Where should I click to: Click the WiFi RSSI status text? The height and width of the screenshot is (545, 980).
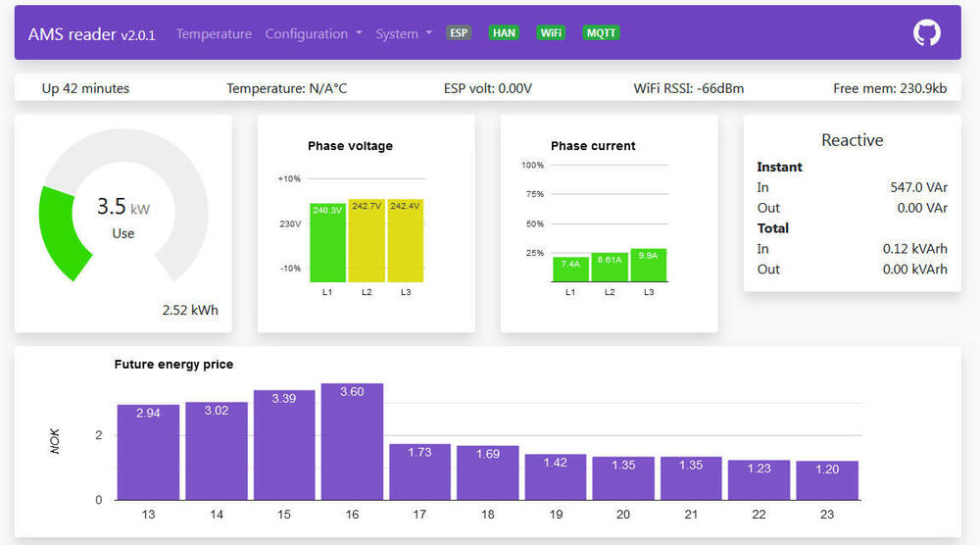pos(688,88)
